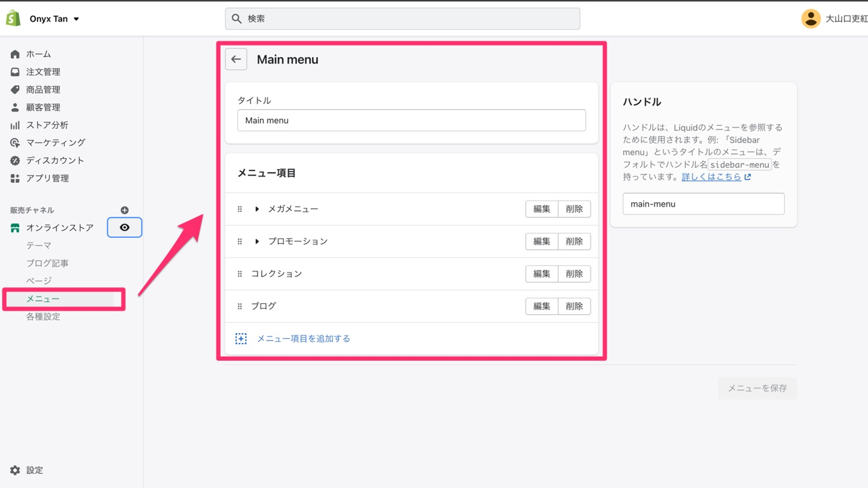
Task: Open 設定 label at the sidebar bottom
Action: pos(34,470)
